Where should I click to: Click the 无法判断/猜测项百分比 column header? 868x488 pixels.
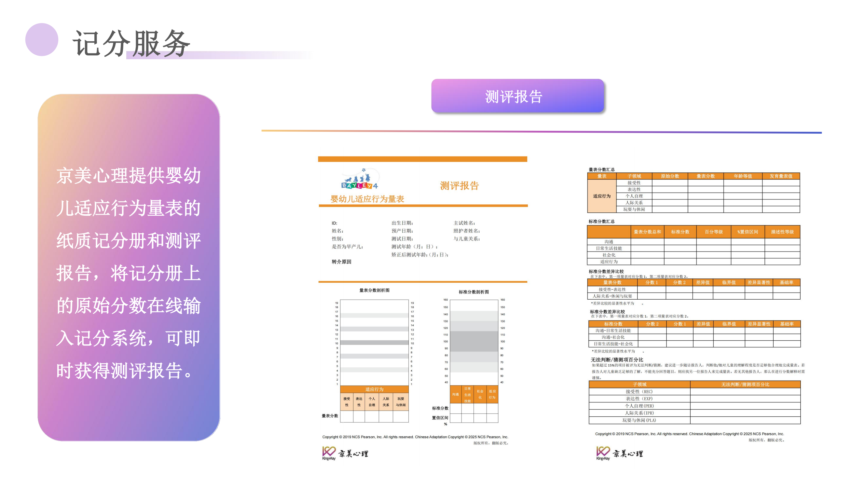(x=745, y=384)
